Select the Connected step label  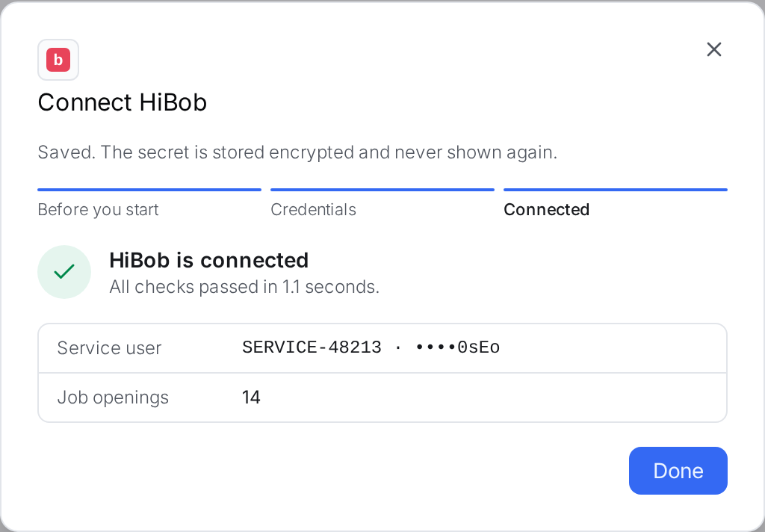(546, 209)
